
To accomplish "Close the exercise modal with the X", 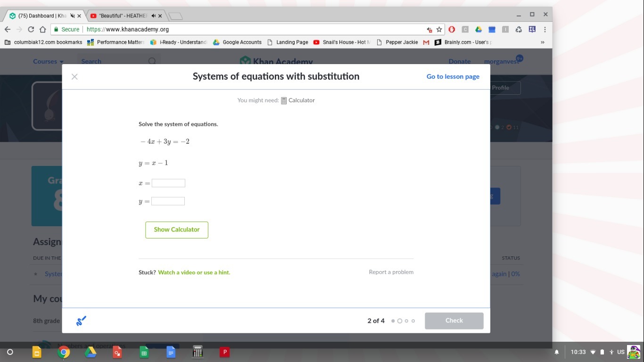I will click(x=74, y=77).
